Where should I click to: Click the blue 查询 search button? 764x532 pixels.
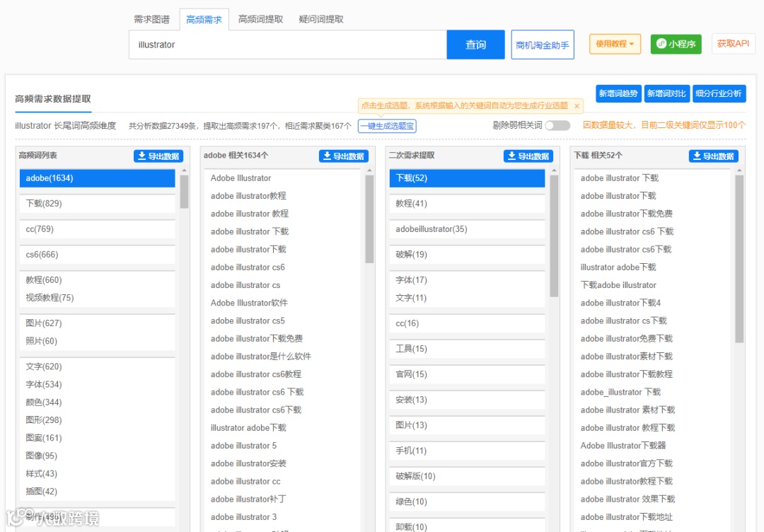click(475, 45)
